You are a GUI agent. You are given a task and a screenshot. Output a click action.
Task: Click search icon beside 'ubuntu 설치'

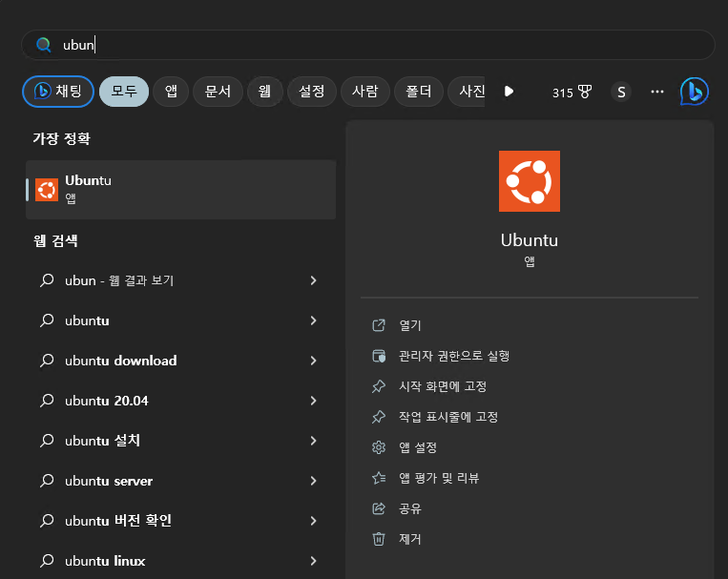pyautogui.click(x=47, y=441)
